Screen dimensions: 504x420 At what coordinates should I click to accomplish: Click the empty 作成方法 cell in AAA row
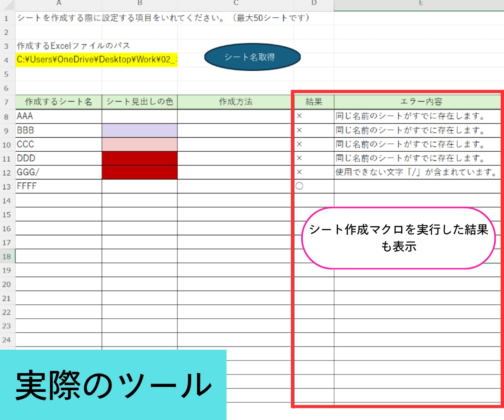pyautogui.click(x=235, y=116)
